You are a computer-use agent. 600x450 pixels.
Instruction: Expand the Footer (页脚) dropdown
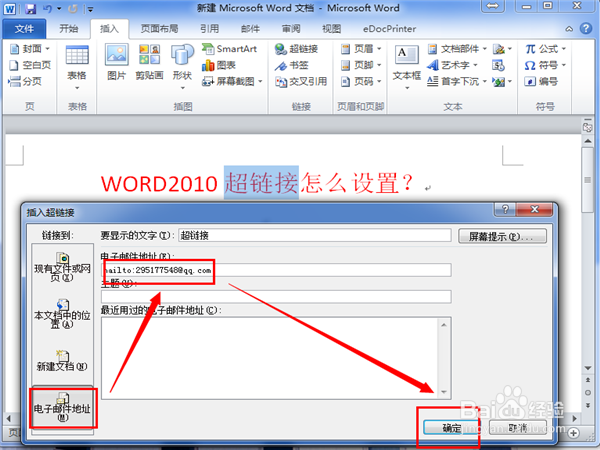[x=379, y=65]
